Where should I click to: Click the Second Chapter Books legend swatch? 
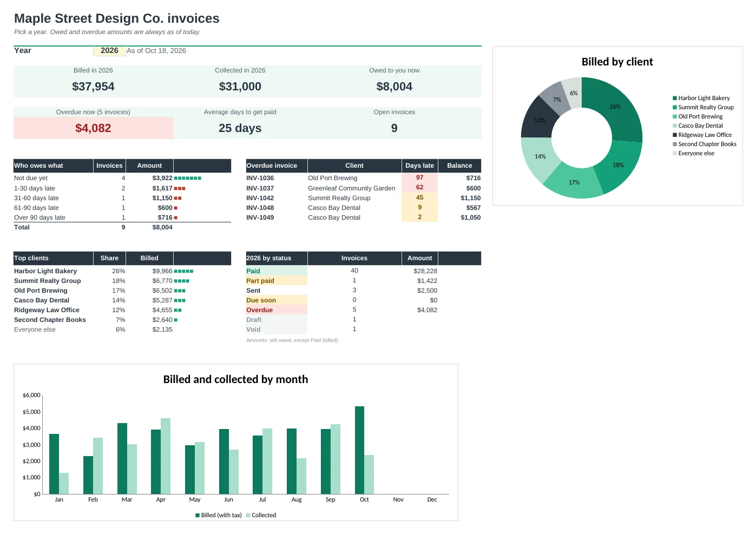tap(675, 144)
